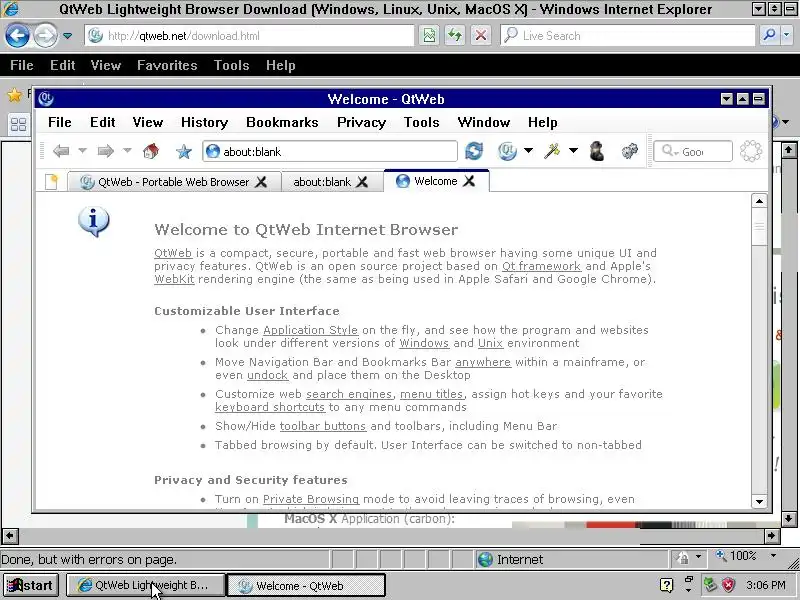Open QtWeb Window menu

(x=484, y=122)
